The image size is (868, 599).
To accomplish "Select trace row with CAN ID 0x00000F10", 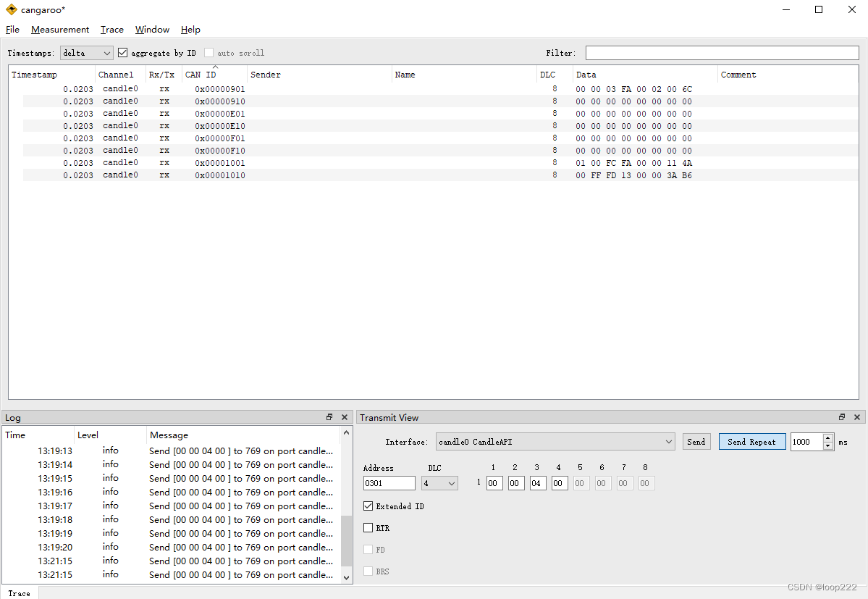I will pos(441,151).
